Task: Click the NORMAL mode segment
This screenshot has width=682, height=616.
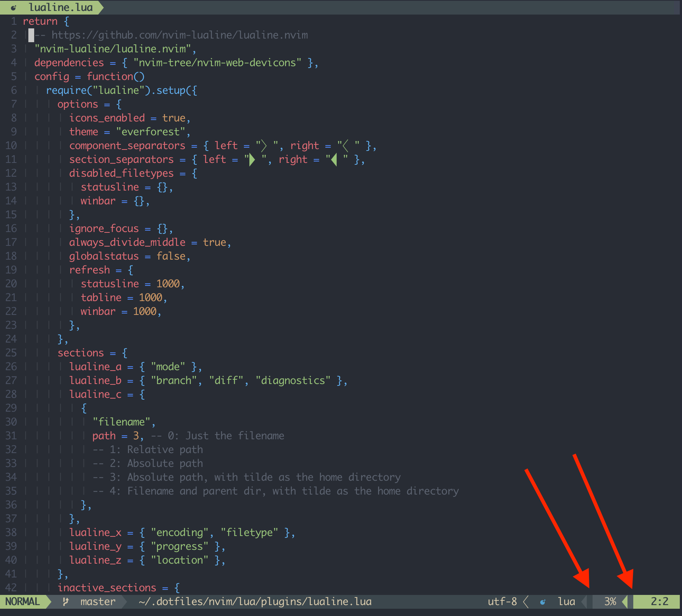Action: click(23, 602)
